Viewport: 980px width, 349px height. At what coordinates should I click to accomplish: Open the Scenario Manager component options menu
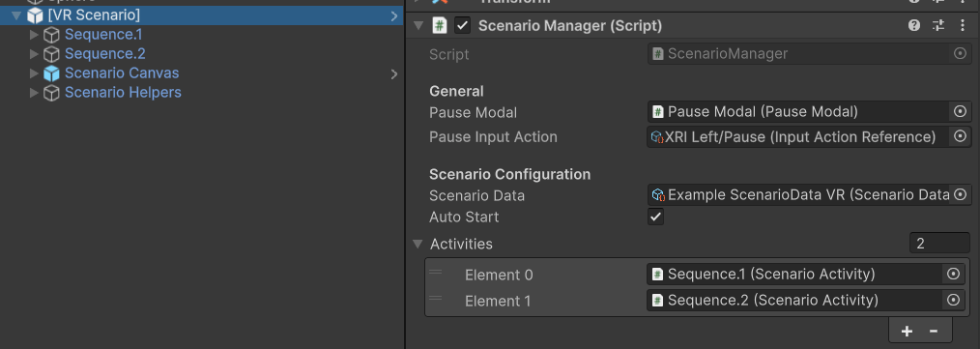(x=962, y=26)
